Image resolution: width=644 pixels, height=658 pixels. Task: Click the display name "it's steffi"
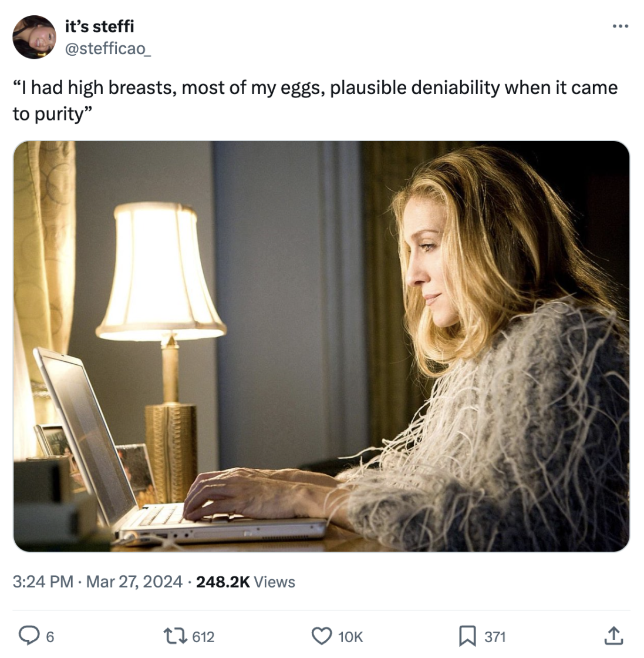coord(99,26)
